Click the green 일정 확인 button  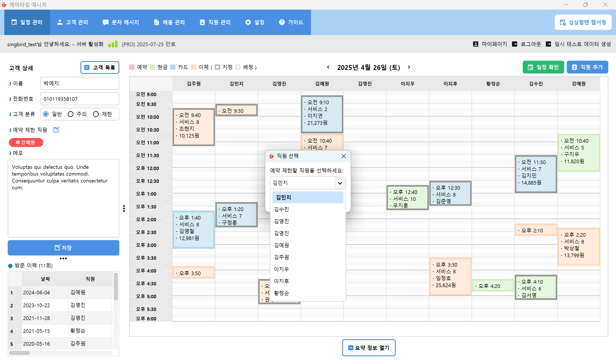pos(543,67)
